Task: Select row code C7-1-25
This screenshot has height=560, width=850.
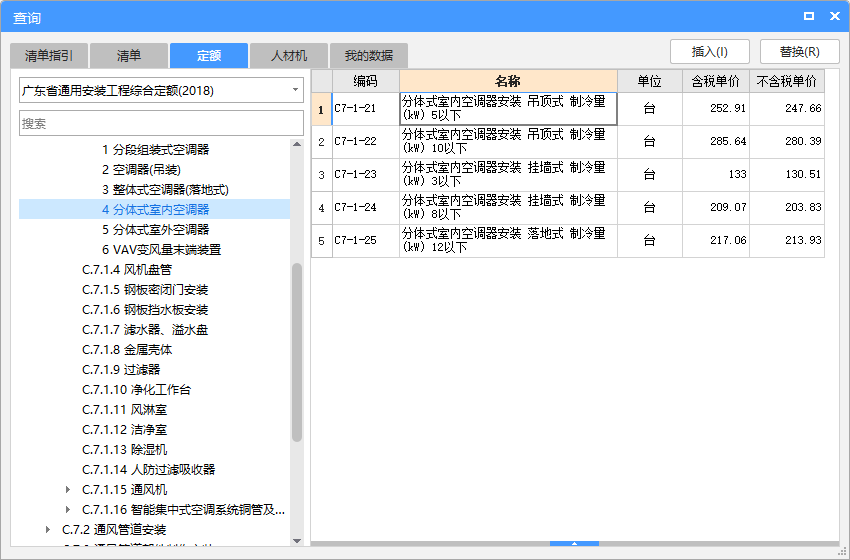Action: point(355,241)
